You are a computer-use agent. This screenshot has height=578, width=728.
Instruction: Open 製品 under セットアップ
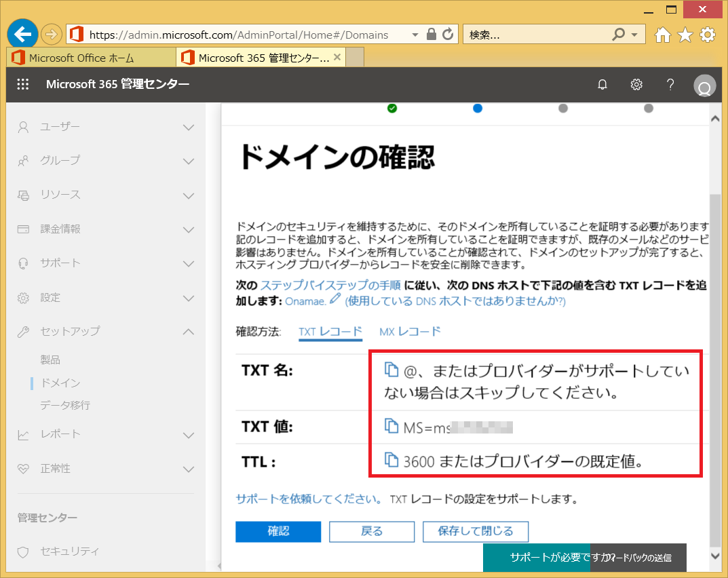pos(50,360)
